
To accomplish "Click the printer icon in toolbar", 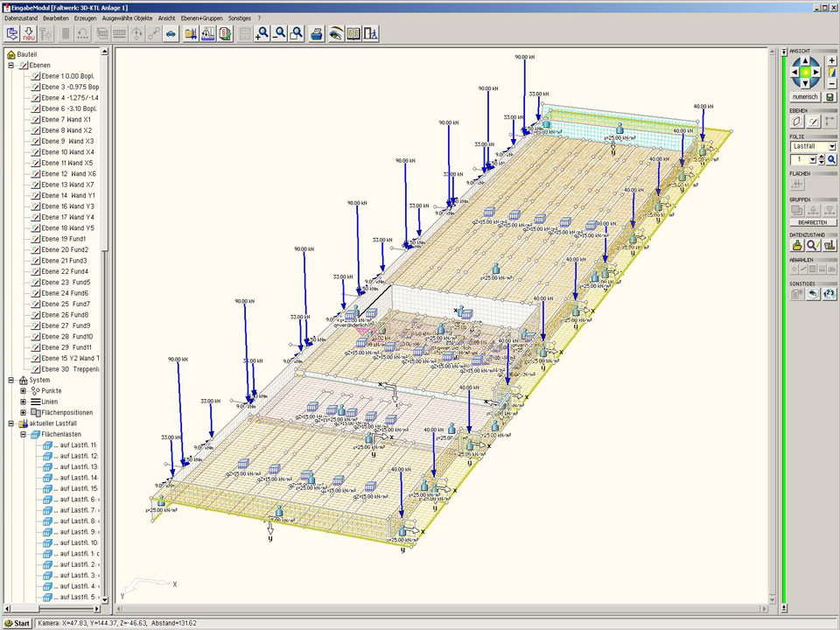I will point(317,34).
